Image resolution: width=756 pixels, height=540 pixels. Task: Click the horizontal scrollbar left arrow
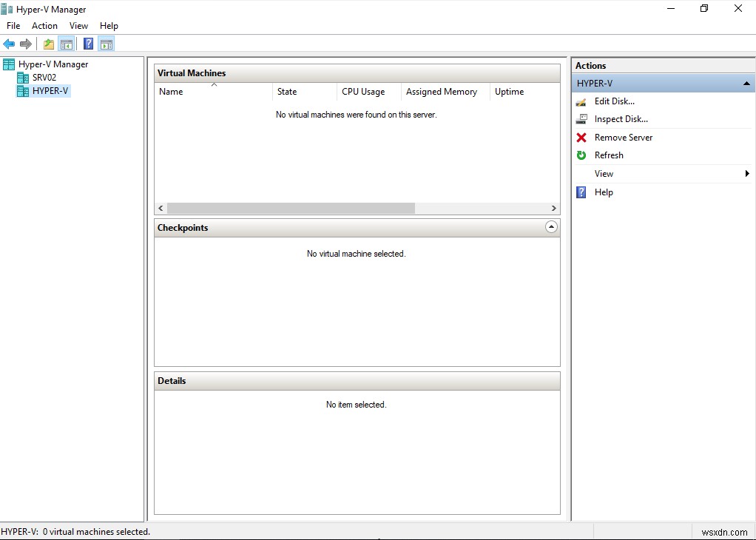coord(161,209)
